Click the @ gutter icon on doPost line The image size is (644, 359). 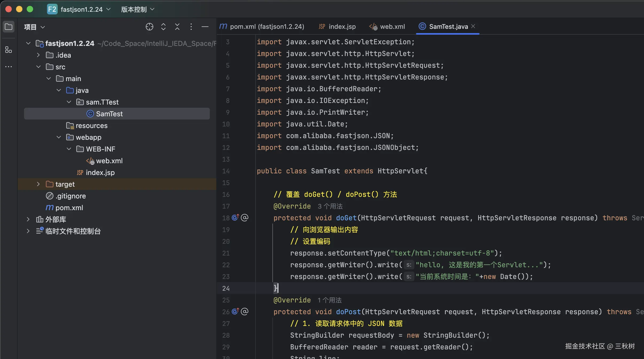point(245,312)
